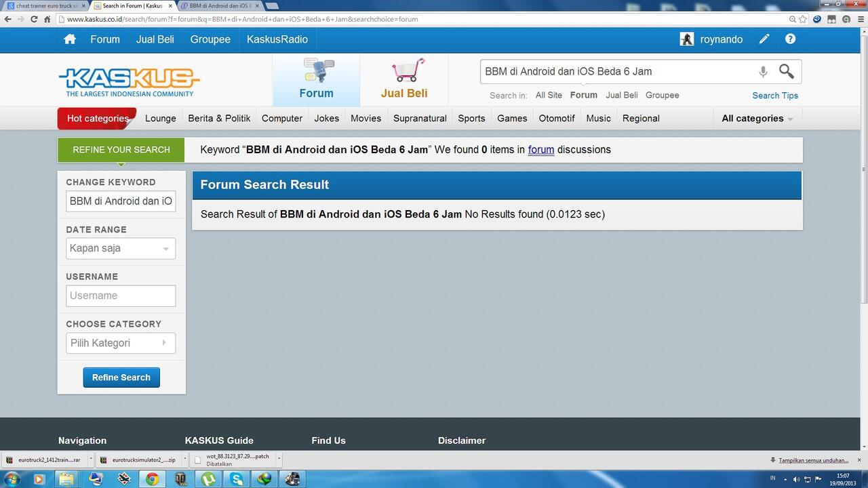This screenshot has height=488, width=868.
Task: Select the Movies category
Action: [x=366, y=118]
